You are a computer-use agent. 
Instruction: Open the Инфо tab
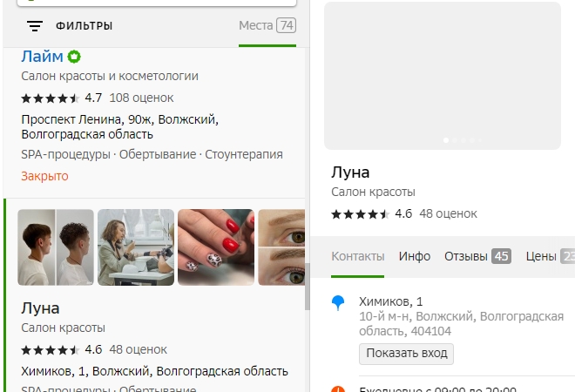415,256
